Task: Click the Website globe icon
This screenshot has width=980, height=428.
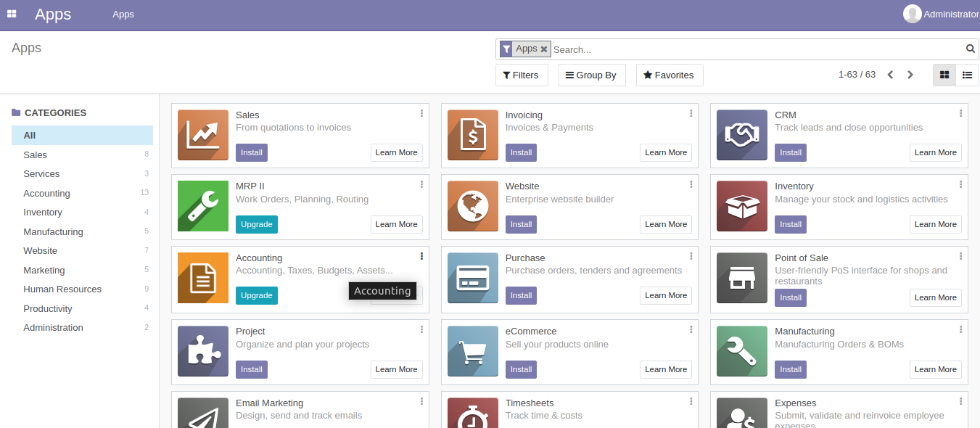Action: 473,206
